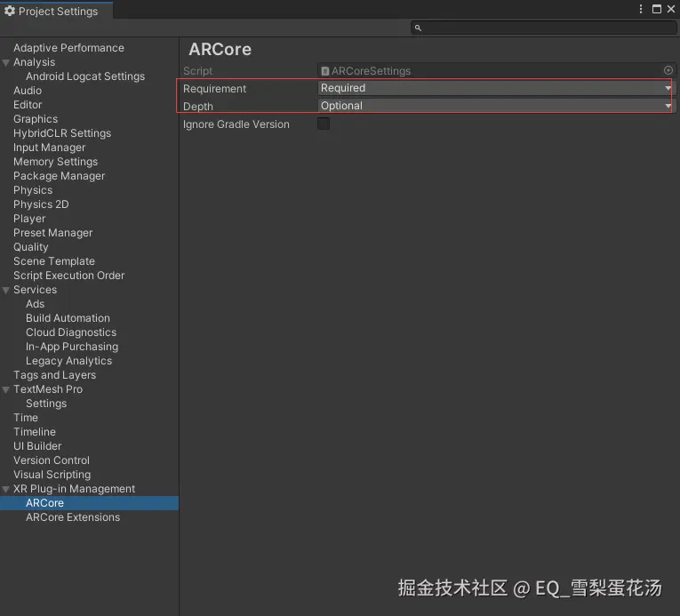Select Version Control settings
The height and width of the screenshot is (616, 680).
tap(52, 460)
